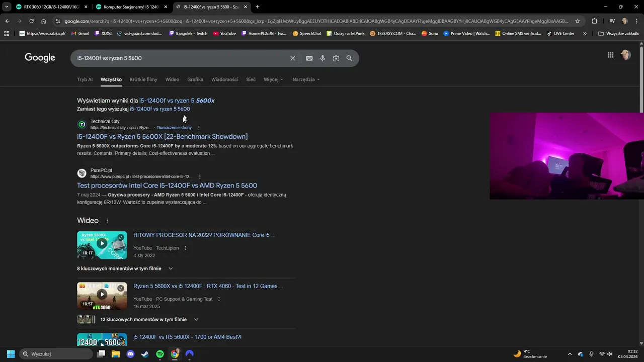The image size is (644, 362).
Task: Launch Spotify from the taskbar
Action: tap(160, 354)
